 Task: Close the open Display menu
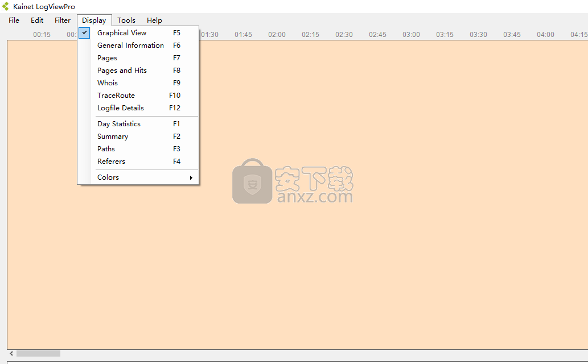click(94, 20)
